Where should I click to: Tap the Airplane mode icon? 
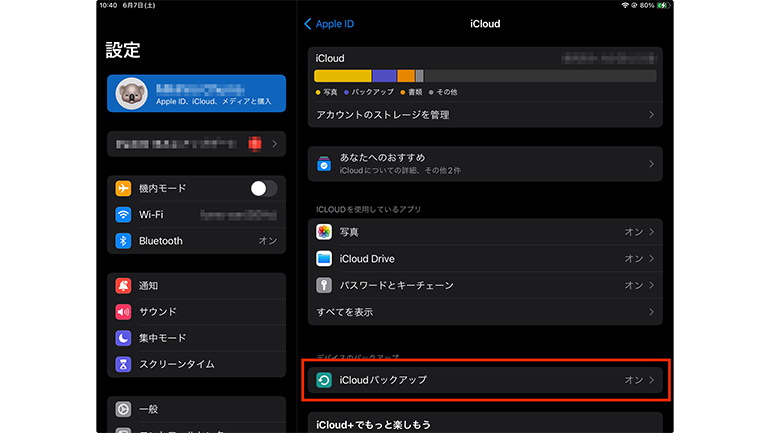tap(123, 189)
